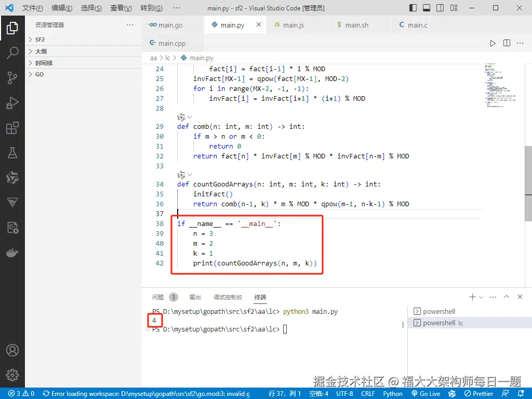Screen dimensions: 532x399
Task: Open the Extensions view
Action: tap(12, 128)
